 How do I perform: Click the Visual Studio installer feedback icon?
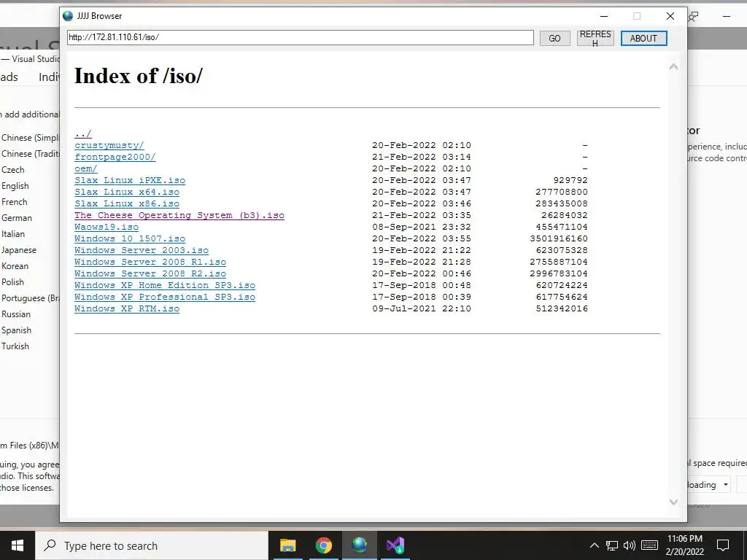[694, 17]
